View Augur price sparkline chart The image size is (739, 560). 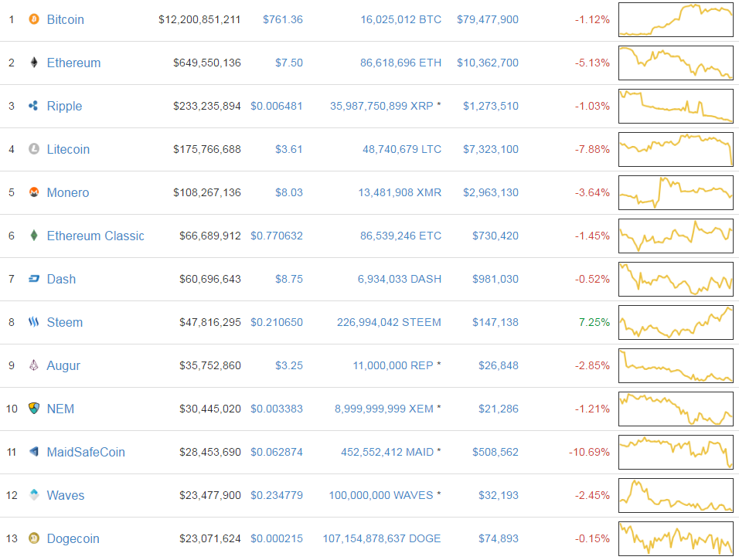676,366
